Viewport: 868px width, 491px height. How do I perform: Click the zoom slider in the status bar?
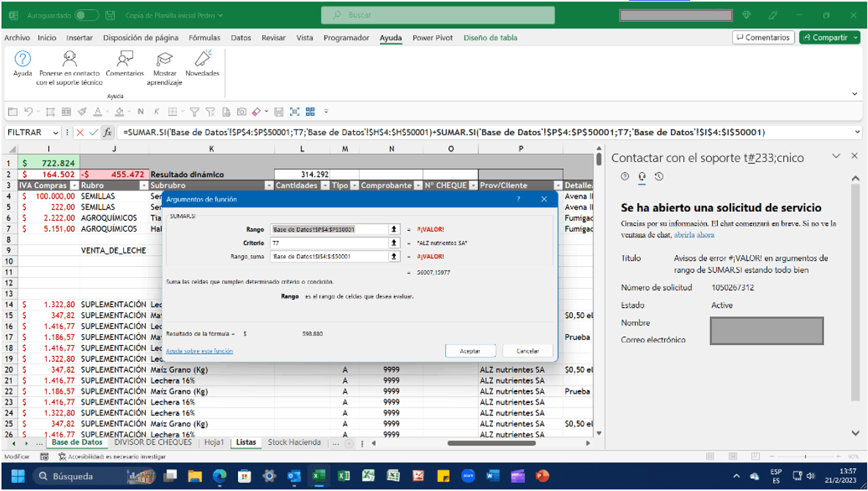[x=806, y=457]
